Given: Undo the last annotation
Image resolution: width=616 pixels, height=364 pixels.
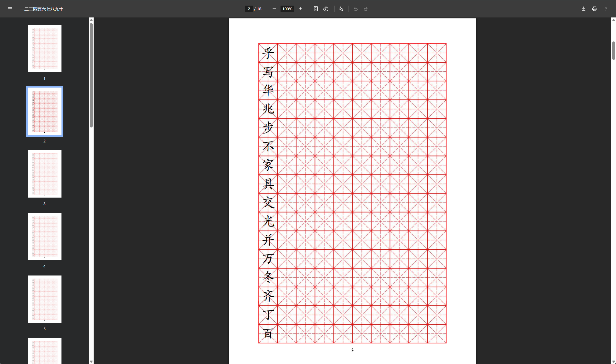Looking at the screenshot, I should point(356,9).
